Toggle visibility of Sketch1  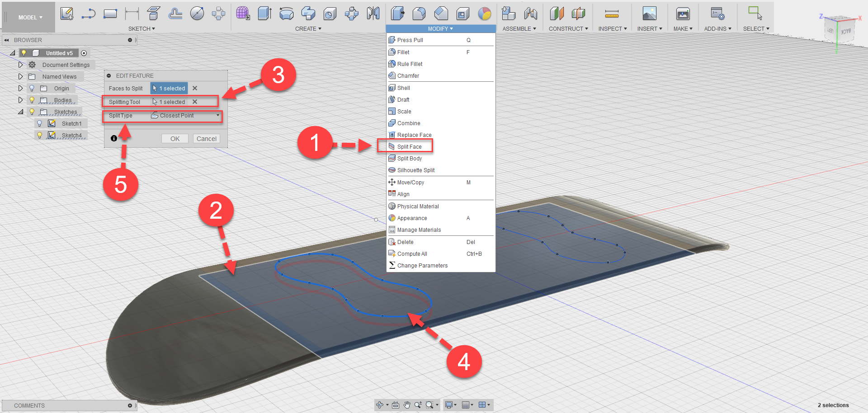pos(39,123)
